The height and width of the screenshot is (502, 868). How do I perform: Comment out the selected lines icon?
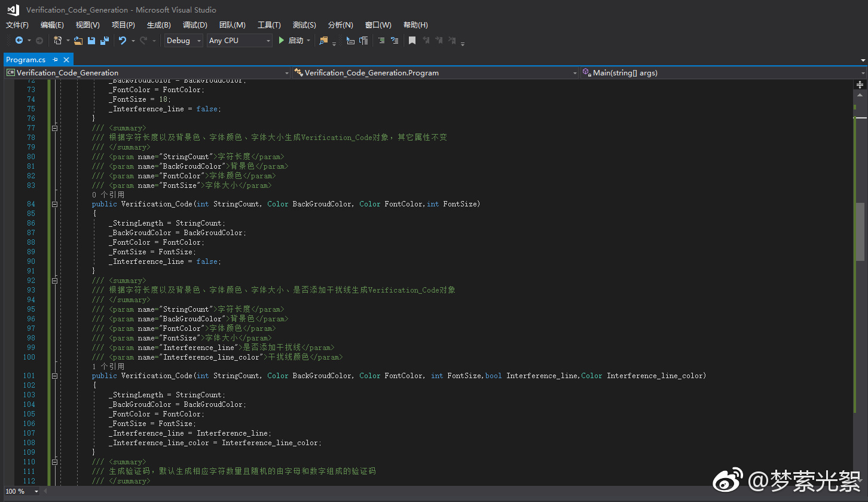381,41
